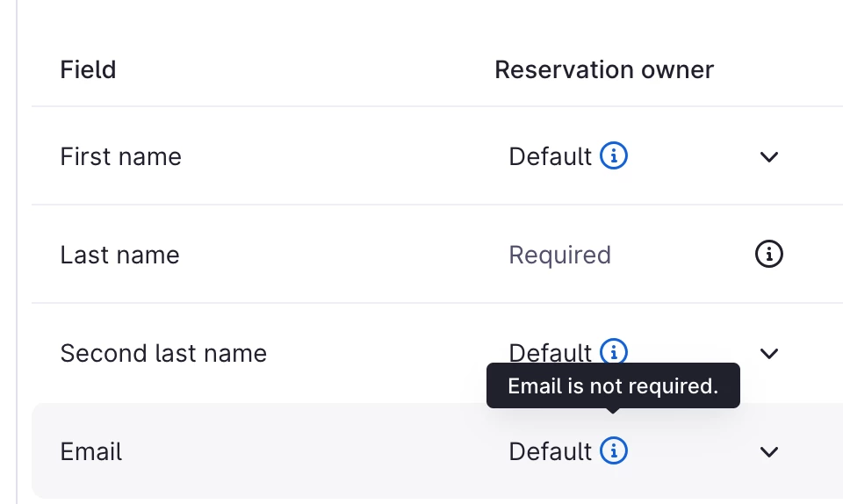The image size is (843, 504).
Task: Click the Required value for Last name
Action: pyautogui.click(x=559, y=256)
